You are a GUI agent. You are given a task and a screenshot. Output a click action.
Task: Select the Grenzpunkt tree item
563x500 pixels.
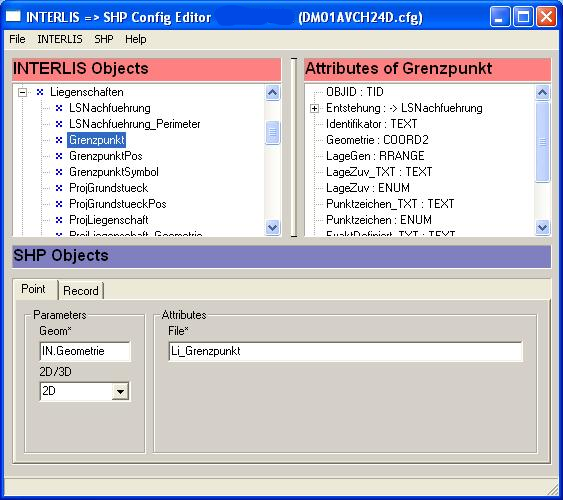coord(97,140)
